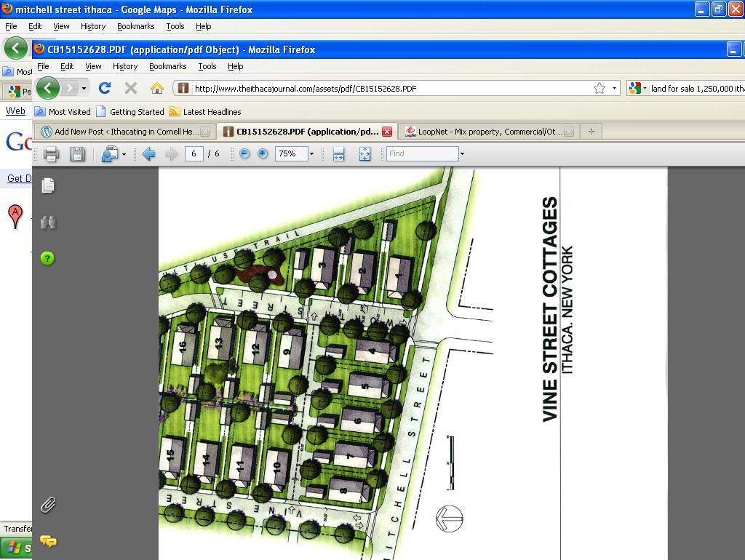Print the PDF document

point(51,153)
